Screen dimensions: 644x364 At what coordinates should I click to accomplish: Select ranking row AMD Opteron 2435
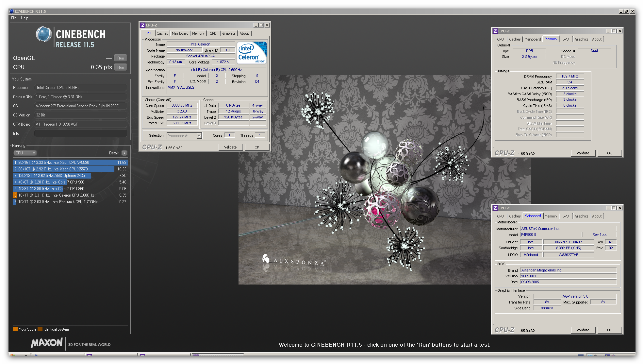tap(70, 176)
